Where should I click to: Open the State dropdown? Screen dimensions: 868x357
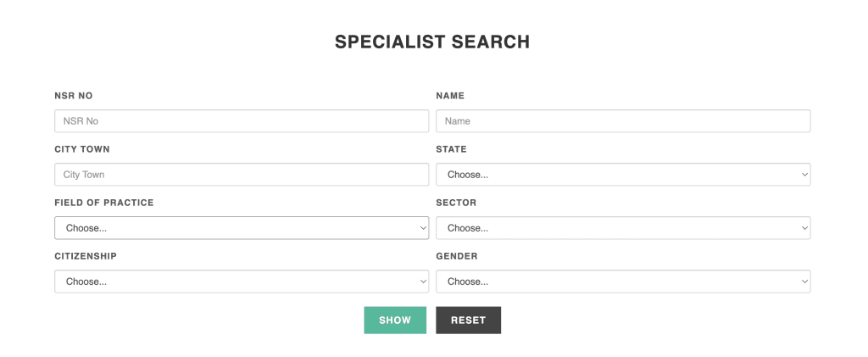(x=623, y=175)
